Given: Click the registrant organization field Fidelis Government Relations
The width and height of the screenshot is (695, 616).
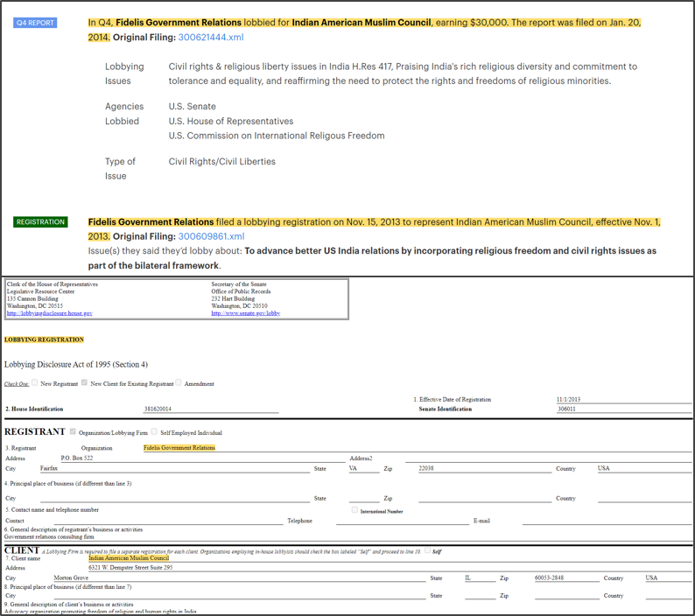Looking at the screenshot, I should point(418,448).
